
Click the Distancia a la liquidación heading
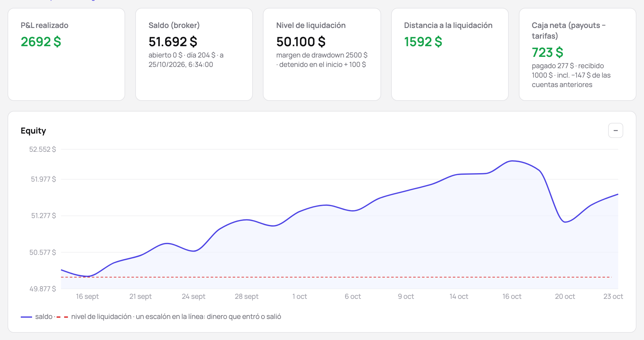point(448,25)
